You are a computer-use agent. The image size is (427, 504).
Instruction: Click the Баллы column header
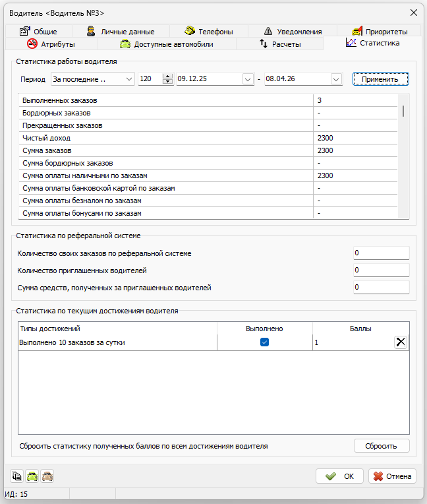(360, 329)
